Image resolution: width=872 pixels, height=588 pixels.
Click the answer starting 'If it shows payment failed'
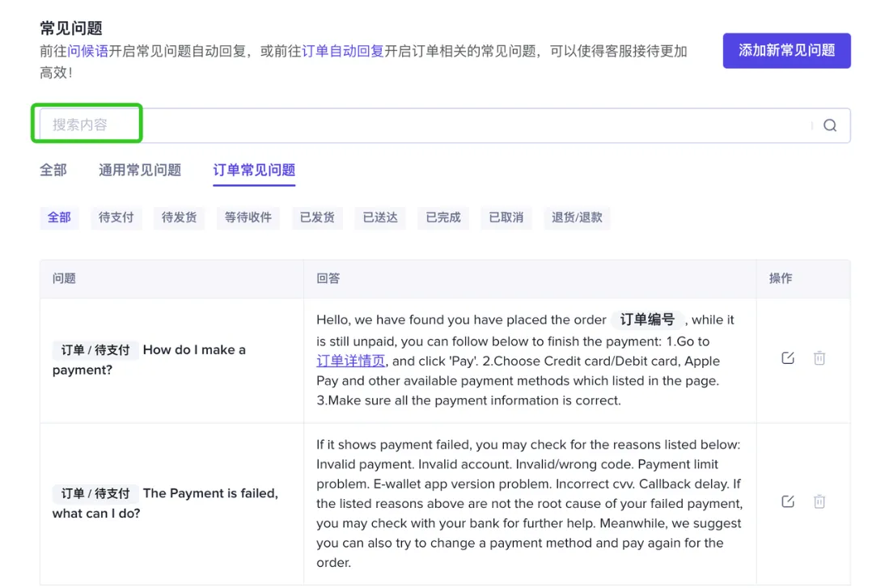(x=529, y=503)
